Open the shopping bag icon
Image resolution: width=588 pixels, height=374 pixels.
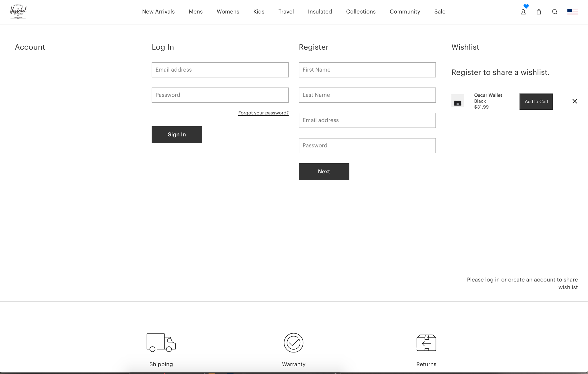point(539,12)
